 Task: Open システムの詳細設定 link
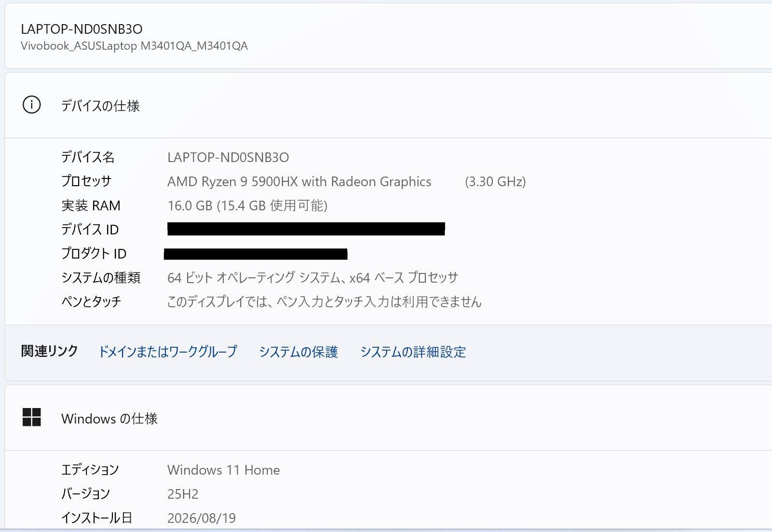coord(413,352)
